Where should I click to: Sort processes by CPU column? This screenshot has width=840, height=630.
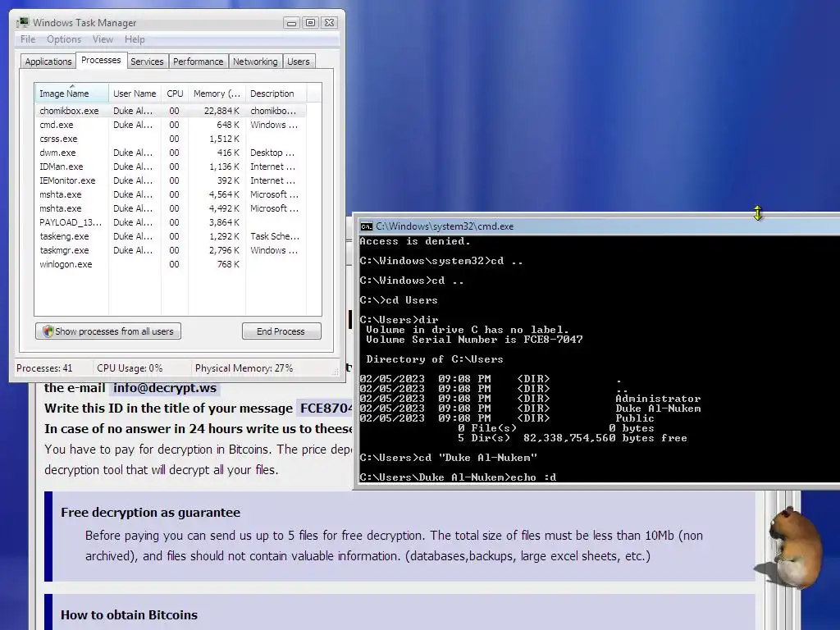click(x=175, y=94)
